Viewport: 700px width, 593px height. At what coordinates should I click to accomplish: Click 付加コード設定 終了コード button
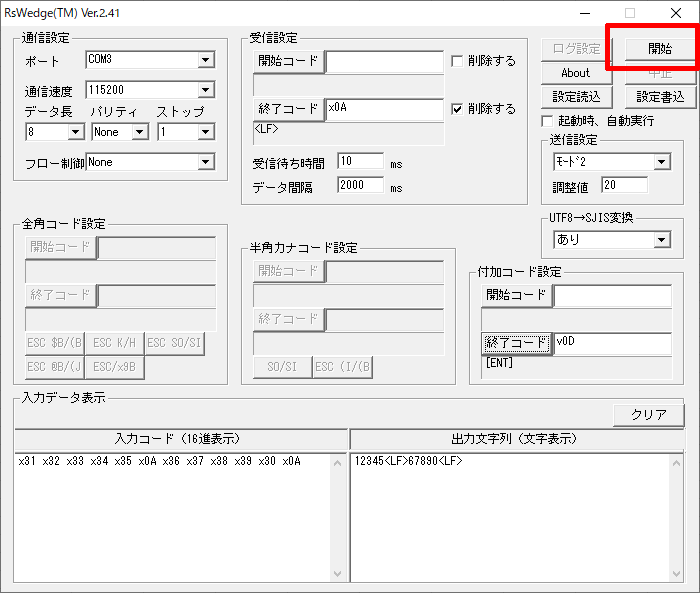coord(517,343)
